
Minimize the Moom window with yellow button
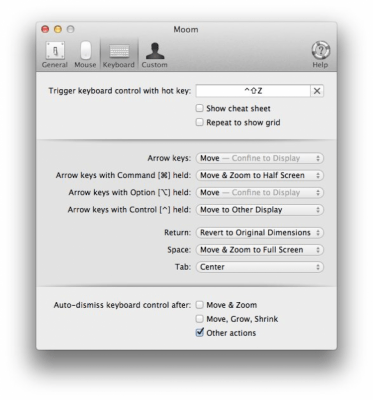pos(58,29)
